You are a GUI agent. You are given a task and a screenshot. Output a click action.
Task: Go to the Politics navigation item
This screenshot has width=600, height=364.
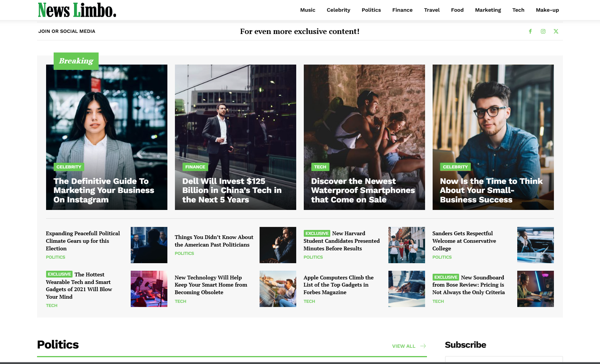coord(371,10)
